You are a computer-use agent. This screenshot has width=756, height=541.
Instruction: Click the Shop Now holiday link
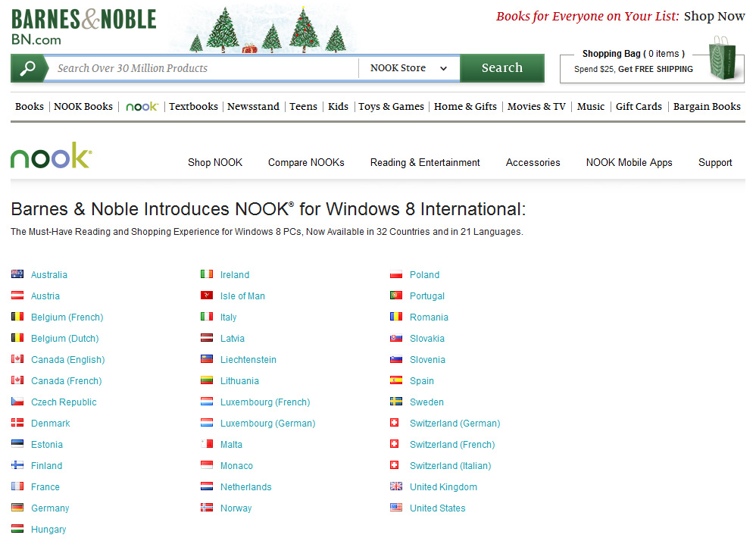coord(714,16)
